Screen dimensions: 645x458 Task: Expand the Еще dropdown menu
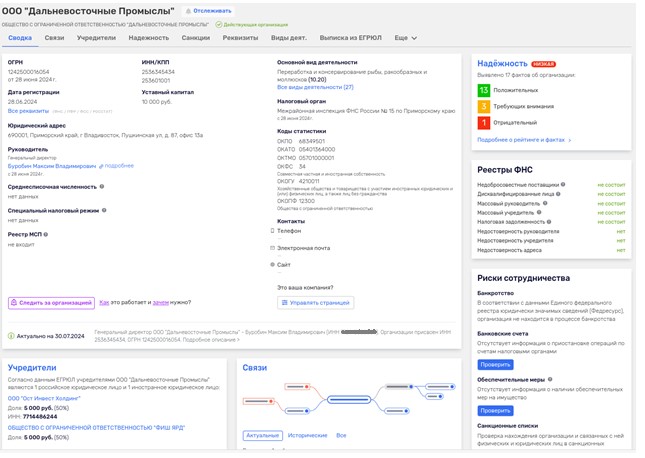[406, 38]
